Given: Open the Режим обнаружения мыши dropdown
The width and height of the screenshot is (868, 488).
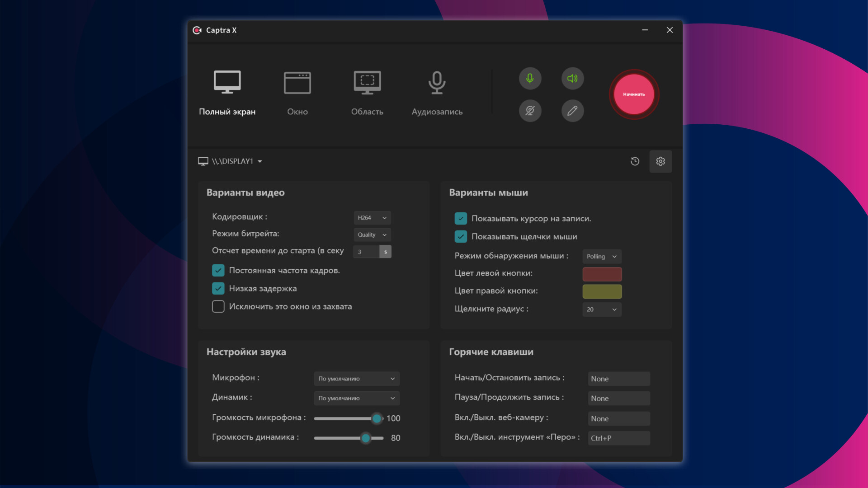Looking at the screenshot, I should pos(601,256).
